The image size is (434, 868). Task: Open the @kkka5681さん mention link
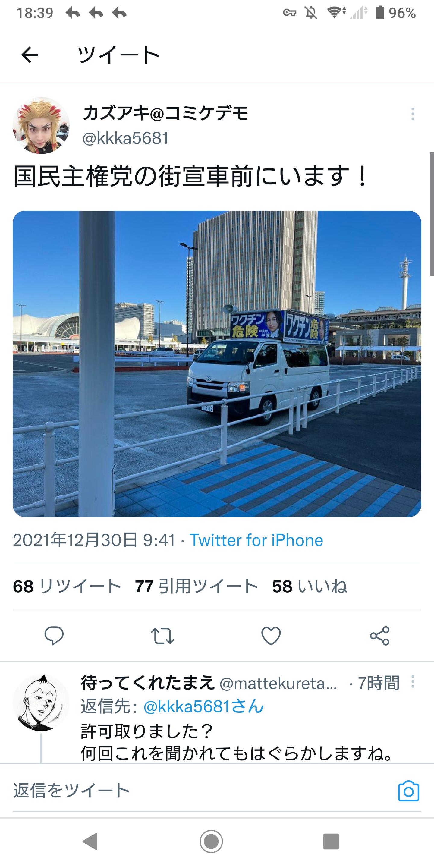(x=203, y=706)
